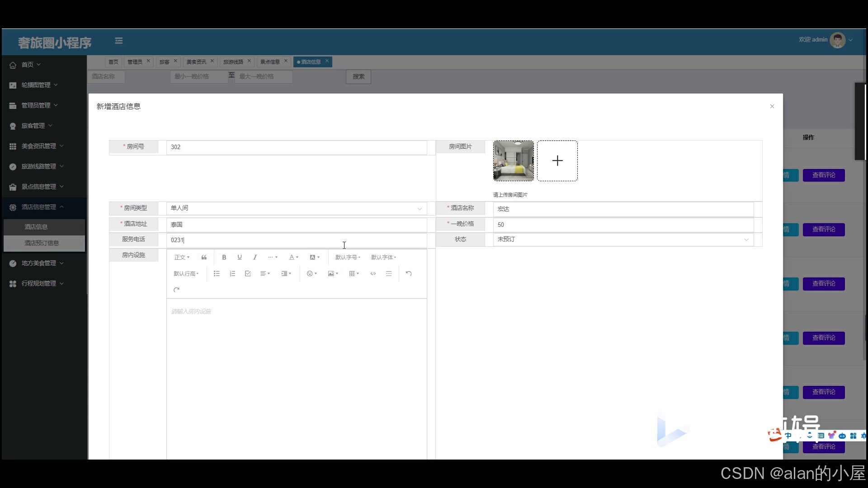
Task: Insert a todo checkbox list
Action: tap(248, 274)
